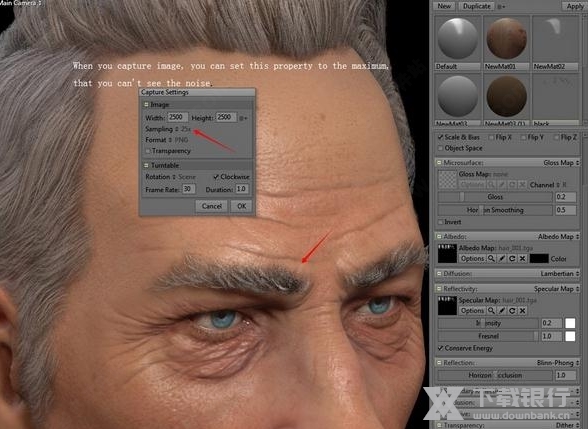Screen dimensions: 588x429
Task: Clear the Albedo Map with X icon
Action: point(522,258)
